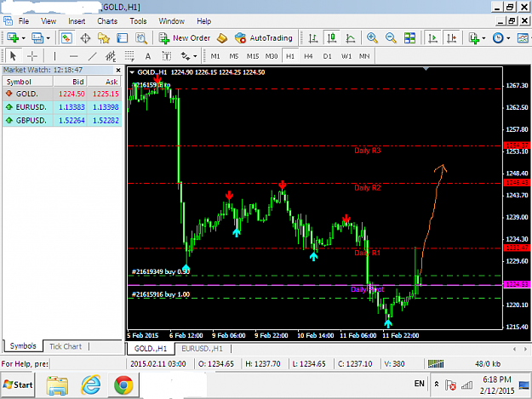Toggle the Strategy Tester magnifier icon

click(141, 38)
